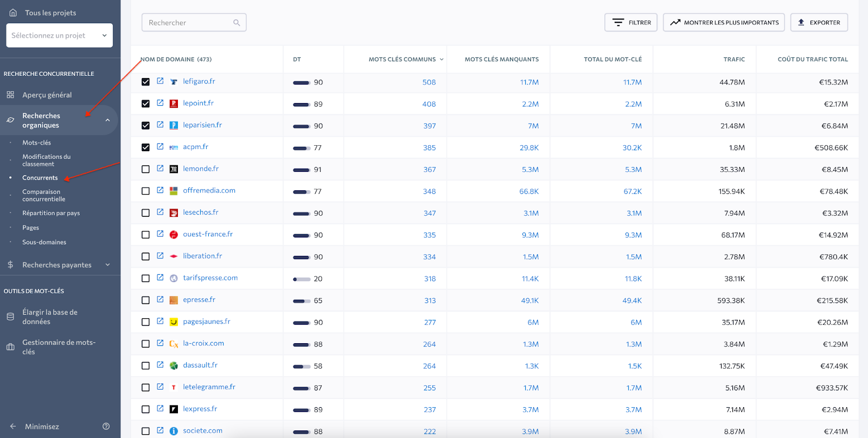Click the dollar icon for Recherches payantes
The height and width of the screenshot is (438, 868).
[10, 265]
